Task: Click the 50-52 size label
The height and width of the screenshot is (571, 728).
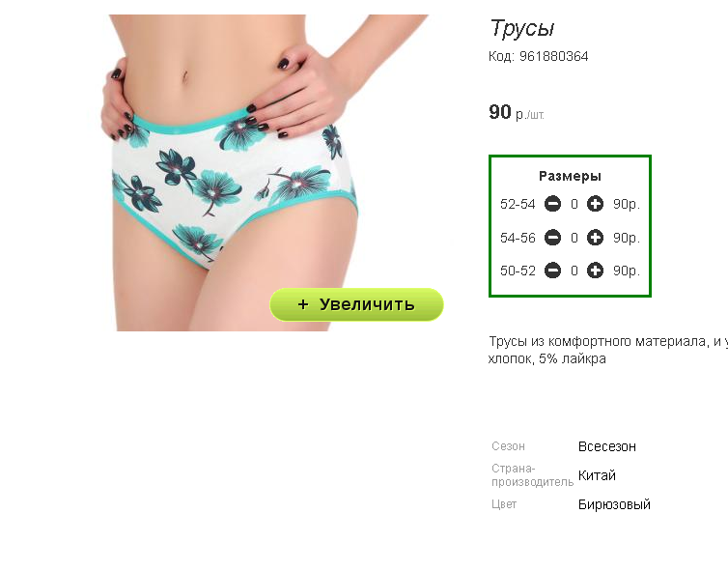Action: pyautogui.click(x=518, y=271)
